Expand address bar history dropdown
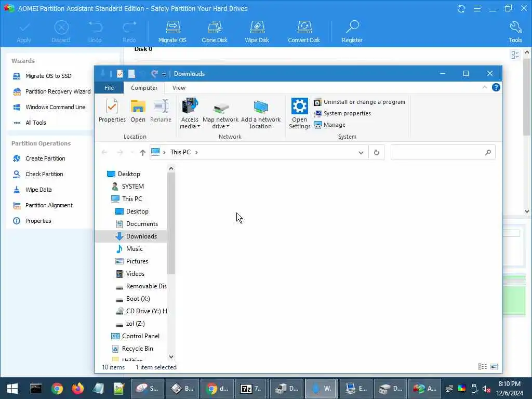The width and height of the screenshot is (532, 399). point(361,152)
